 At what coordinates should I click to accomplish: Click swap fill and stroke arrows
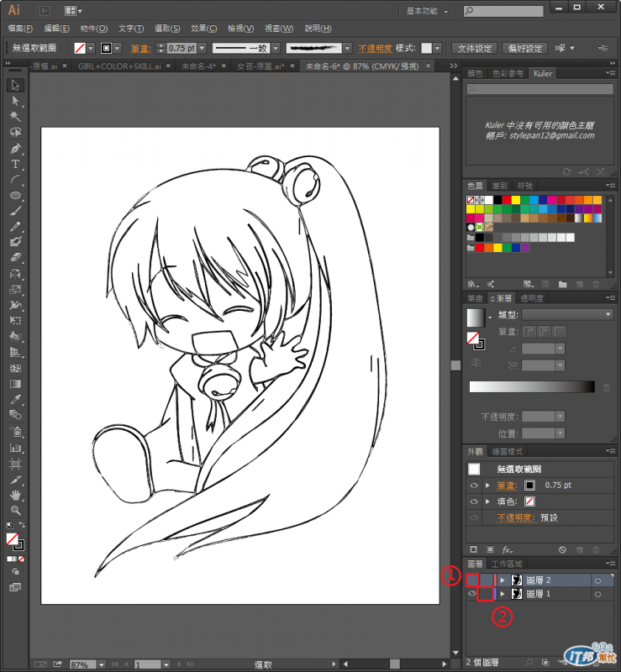coord(22,524)
